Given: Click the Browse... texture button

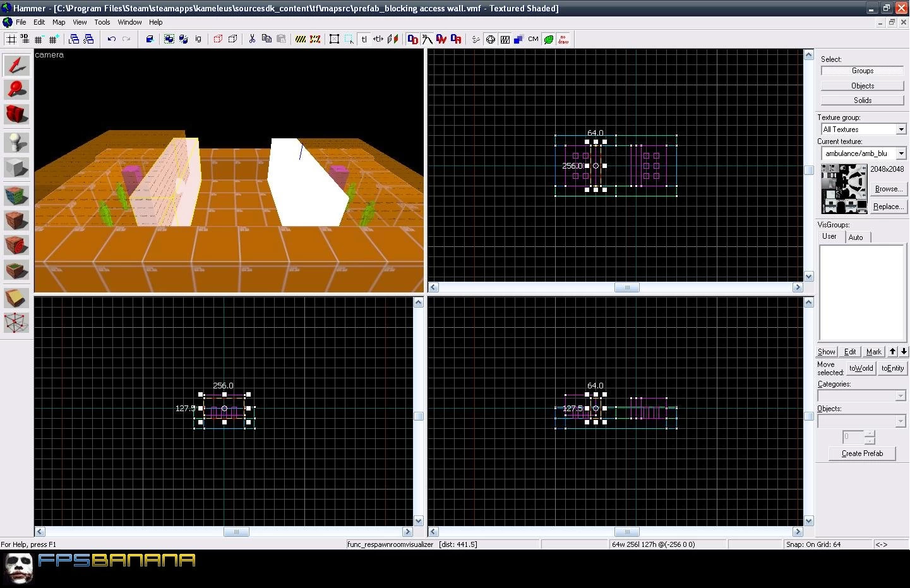Looking at the screenshot, I should pyautogui.click(x=889, y=189).
